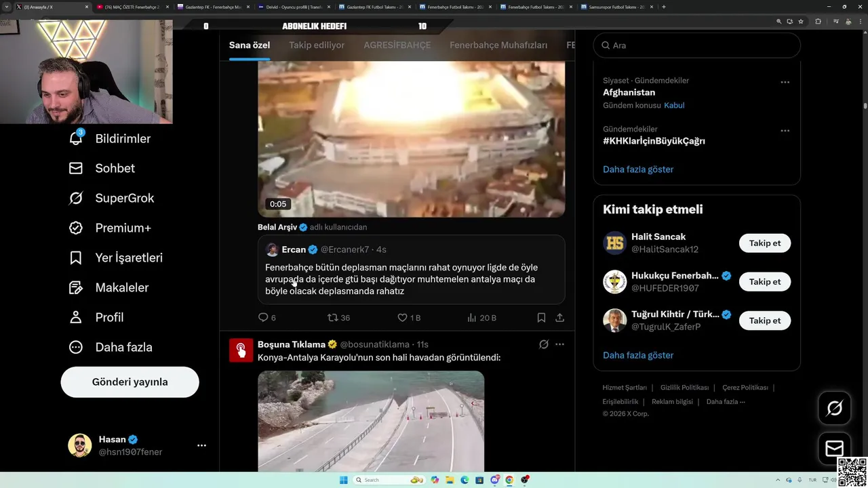Open Boşuna Tıklama profile avatar
The width and height of the screenshot is (868, 488).
pyautogui.click(x=241, y=350)
